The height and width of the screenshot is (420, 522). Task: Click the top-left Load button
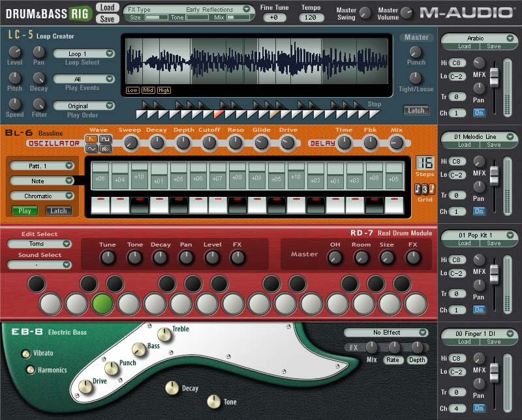coord(107,8)
